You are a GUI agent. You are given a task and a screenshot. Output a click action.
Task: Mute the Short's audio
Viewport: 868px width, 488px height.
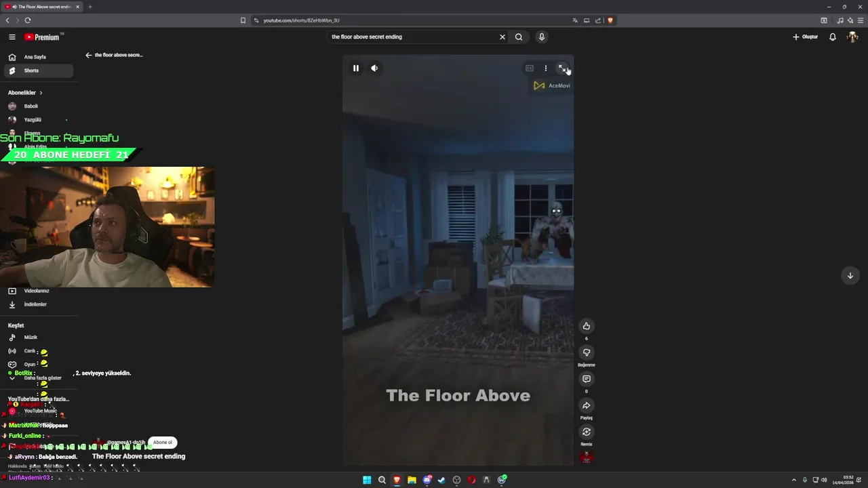coord(374,68)
